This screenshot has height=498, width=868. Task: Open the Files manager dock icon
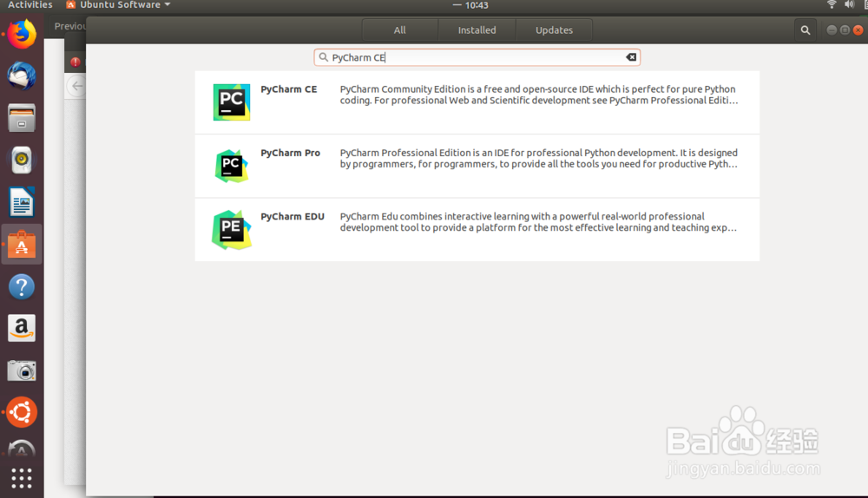click(22, 118)
